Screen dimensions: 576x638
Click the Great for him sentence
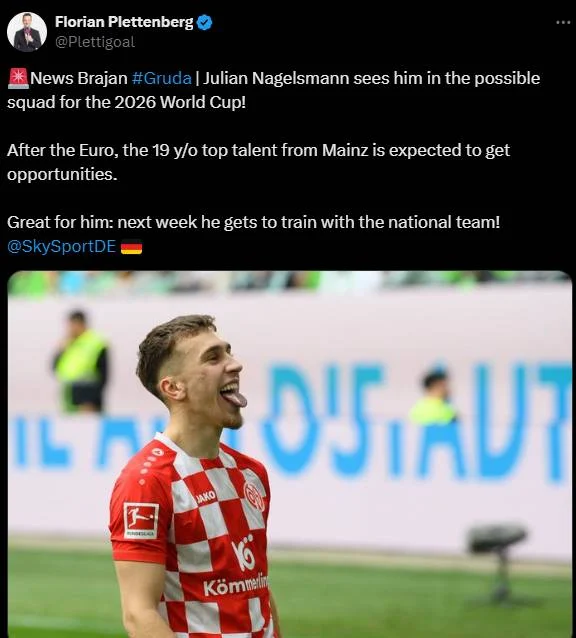point(253,222)
